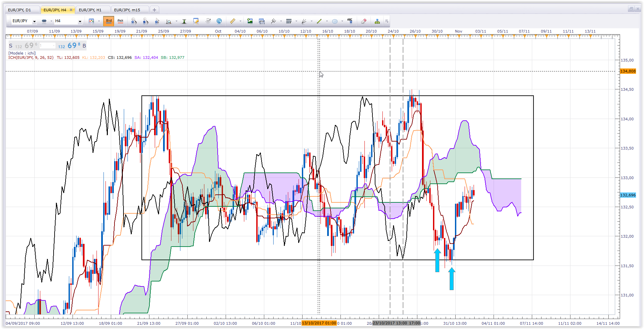This screenshot has height=329, width=644.
Task: Expand the ruler tool options arrow
Action: [240, 21]
